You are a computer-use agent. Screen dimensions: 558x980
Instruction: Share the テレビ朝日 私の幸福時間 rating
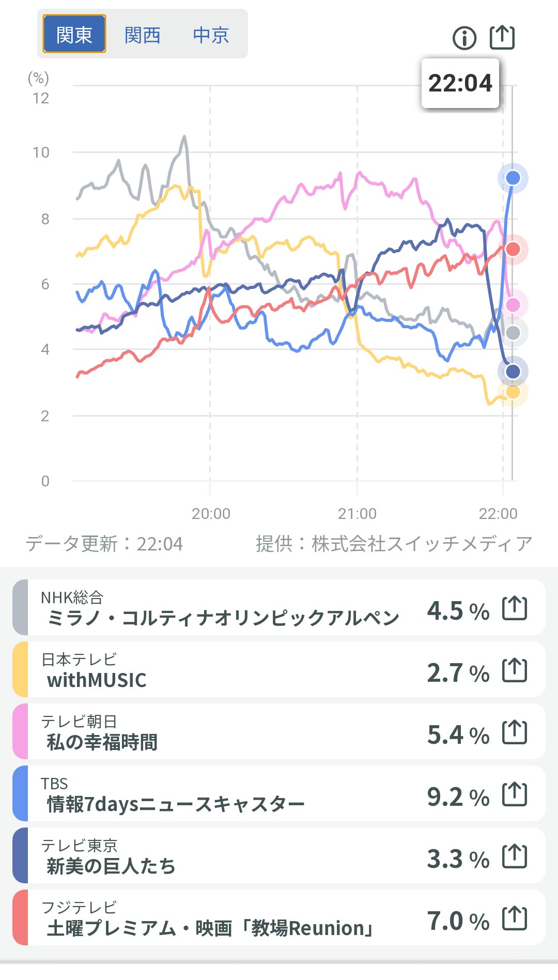pos(515,732)
